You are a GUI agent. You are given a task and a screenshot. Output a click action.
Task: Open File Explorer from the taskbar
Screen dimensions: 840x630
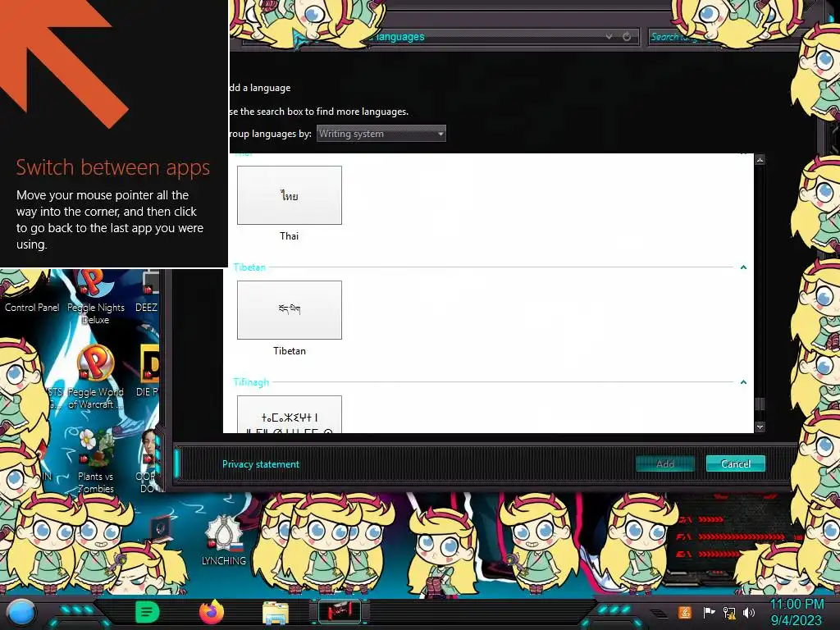tap(276, 613)
